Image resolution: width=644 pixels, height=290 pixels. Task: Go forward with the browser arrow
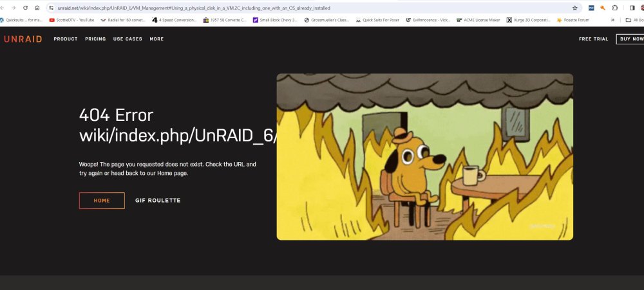point(14,8)
